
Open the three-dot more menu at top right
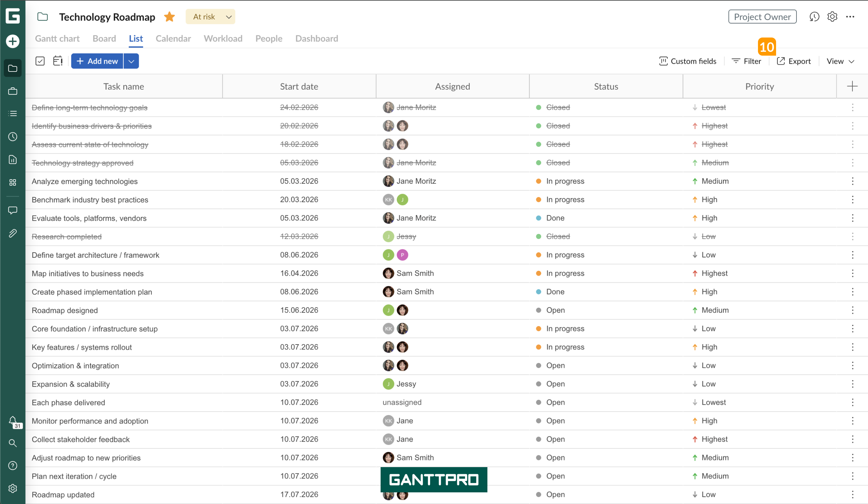[x=850, y=16]
